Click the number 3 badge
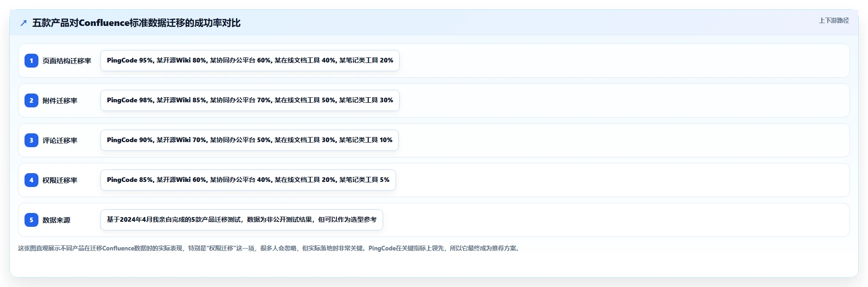Viewport: 868px width, 287px height. [x=31, y=140]
